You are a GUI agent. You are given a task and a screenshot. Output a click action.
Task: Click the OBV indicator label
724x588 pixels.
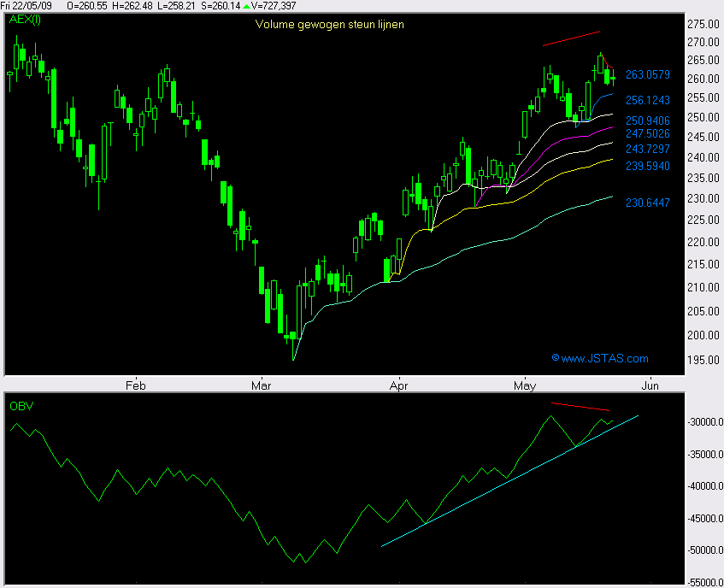coord(21,404)
